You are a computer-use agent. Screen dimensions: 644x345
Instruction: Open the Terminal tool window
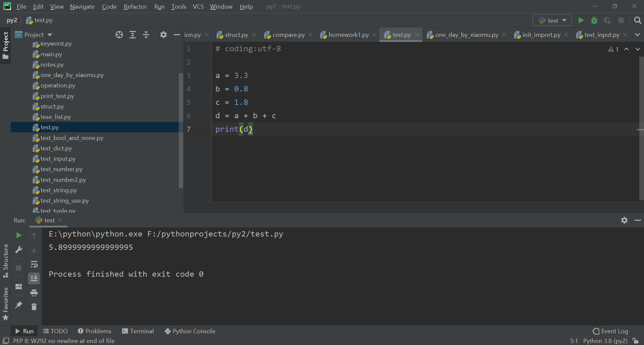[138, 331]
